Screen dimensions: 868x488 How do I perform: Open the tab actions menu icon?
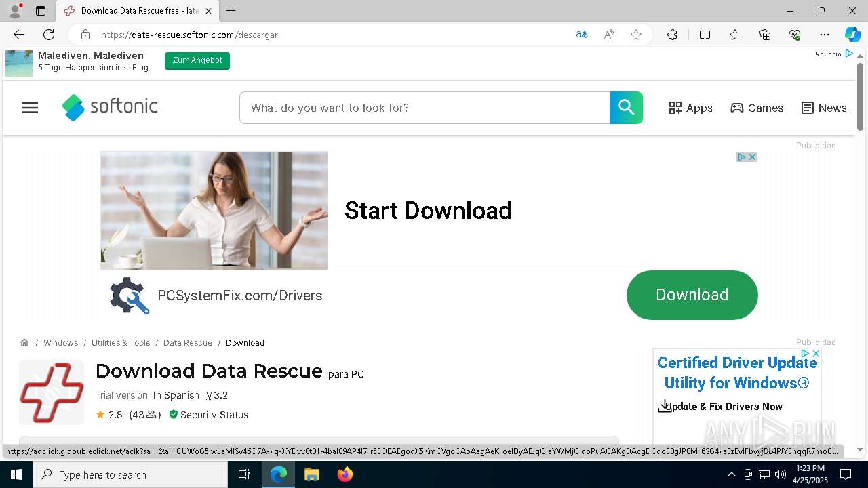pyautogui.click(x=41, y=11)
